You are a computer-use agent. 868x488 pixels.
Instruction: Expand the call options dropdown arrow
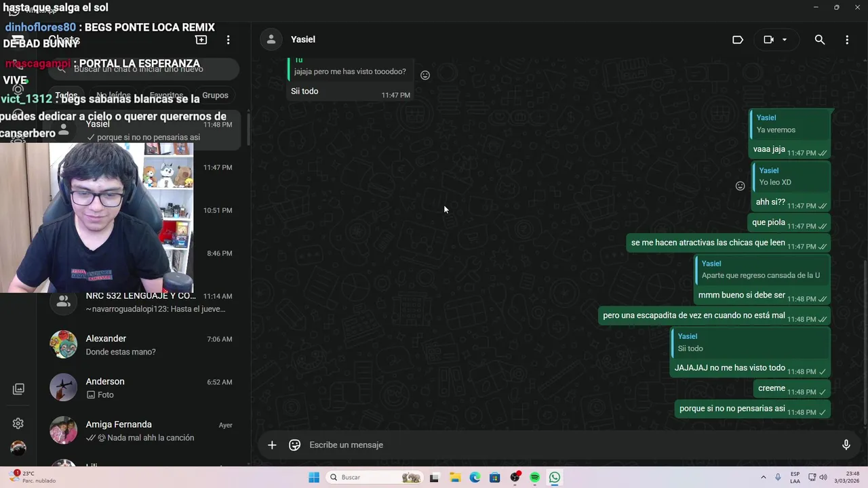click(x=785, y=40)
